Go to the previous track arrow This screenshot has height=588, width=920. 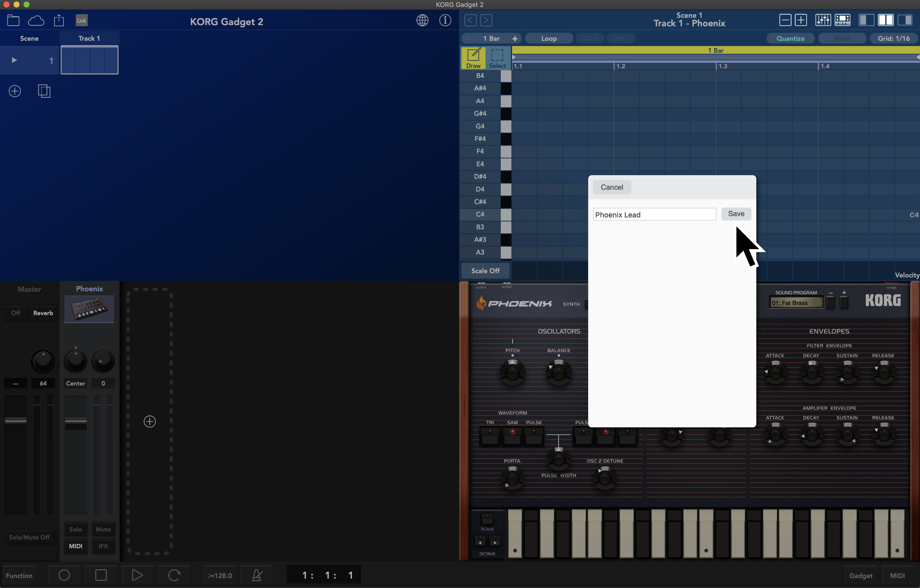470,20
